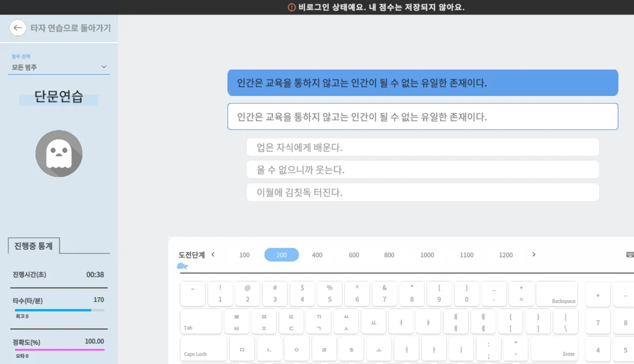The image size is (634, 364).
Task: Select challenge level 600
Action: point(354,255)
